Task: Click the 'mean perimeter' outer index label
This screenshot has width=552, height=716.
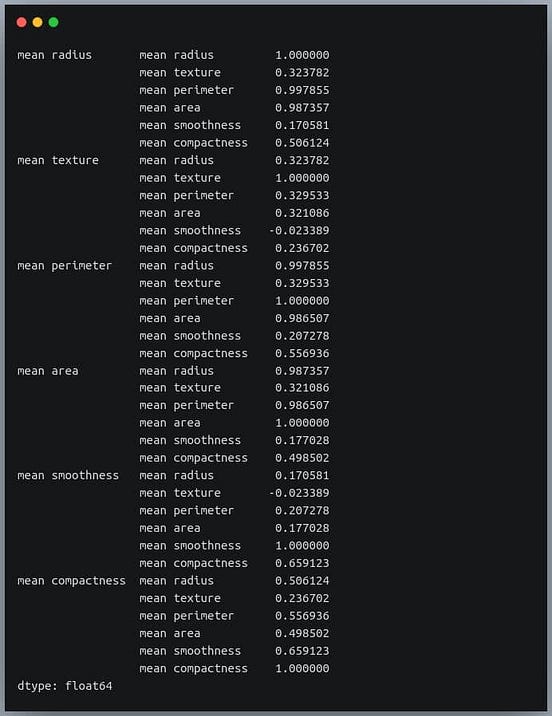Action: 64,266
